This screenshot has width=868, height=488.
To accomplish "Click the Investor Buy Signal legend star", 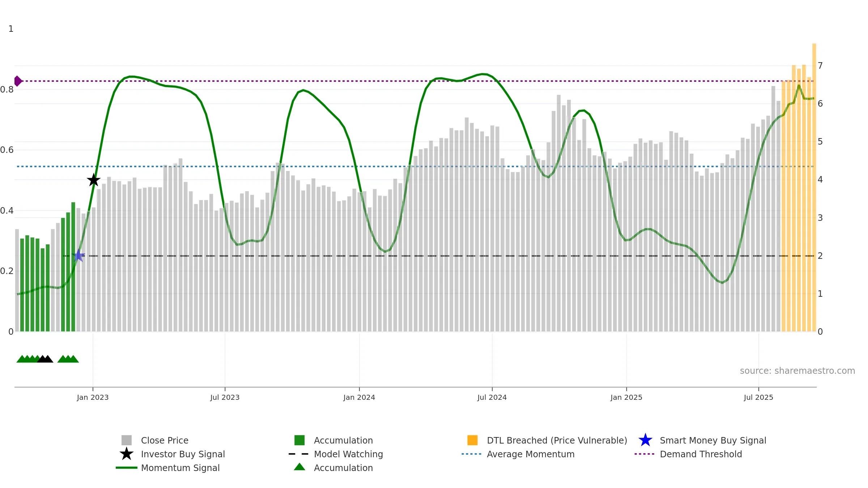I will click(x=127, y=454).
